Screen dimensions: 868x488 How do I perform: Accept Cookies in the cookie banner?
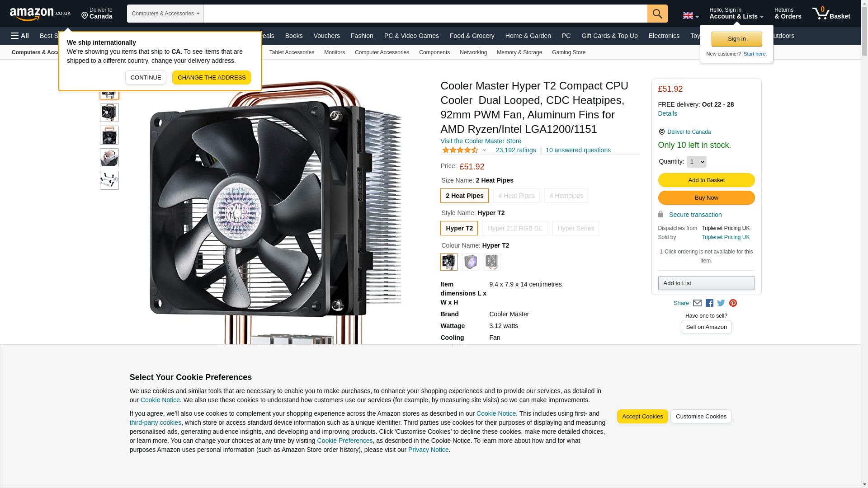(x=642, y=417)
